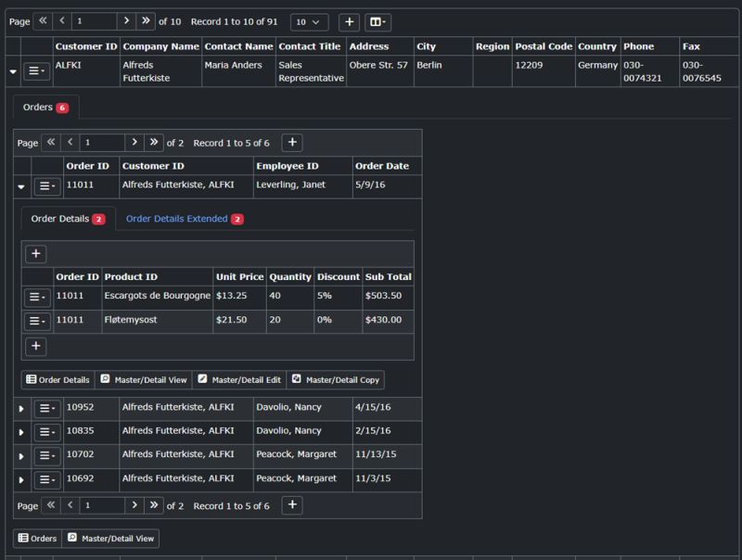Viewport: 742px width, 560px height.
Task: Sort by the Order Date column header
Action: tap(382, 166)
